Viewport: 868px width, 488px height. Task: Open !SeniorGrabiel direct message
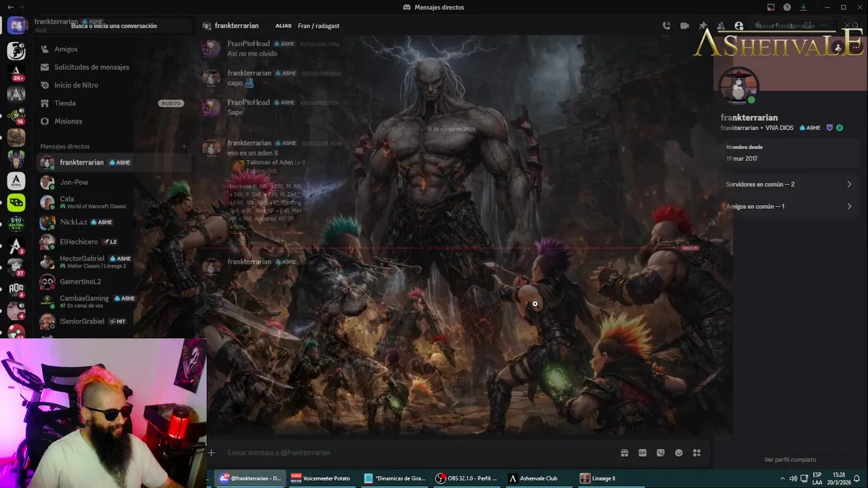(114, 321)
